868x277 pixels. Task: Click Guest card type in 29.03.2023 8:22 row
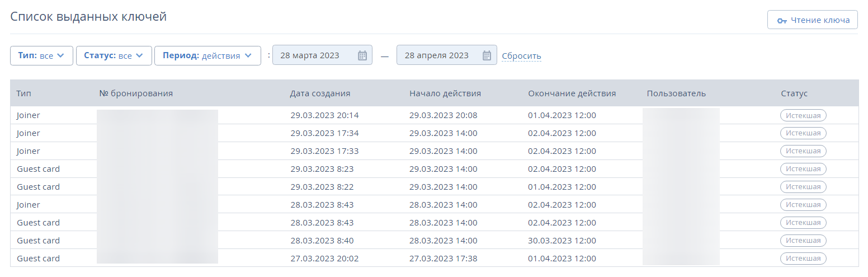pyautogui.click(x=38, y=187)
